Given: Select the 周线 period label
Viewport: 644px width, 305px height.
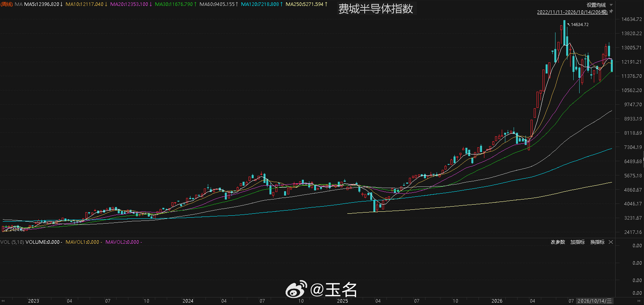Looking at the screenshot, I should coord(7,4).
